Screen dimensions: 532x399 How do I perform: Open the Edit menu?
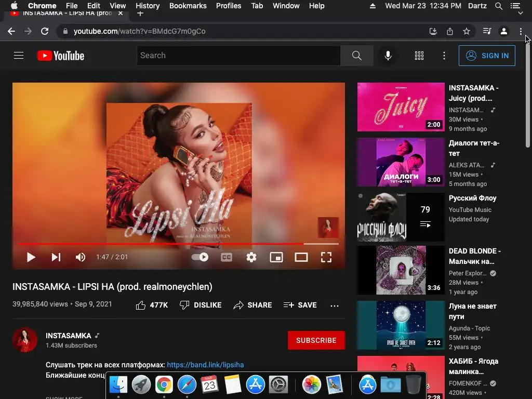[x=94, y=6]
